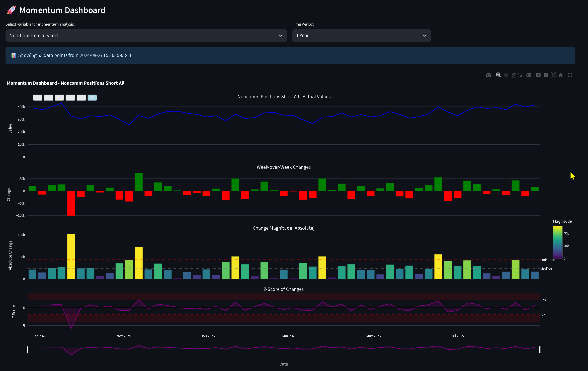Viewport: 588px width, 371px height.
Task: Click the Erase active shape icon
Action: [528, 75]
